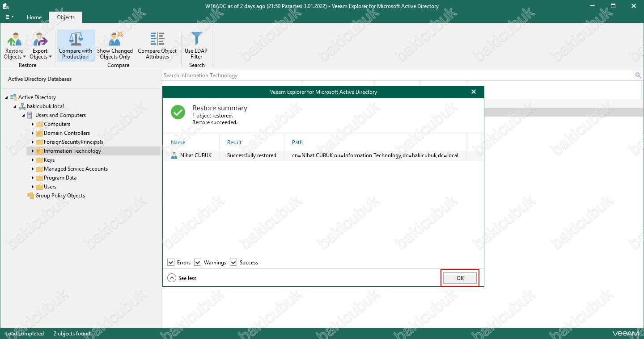Expand the Keys tree node
This screenshot has width=644, height=339.
[33, 160]
